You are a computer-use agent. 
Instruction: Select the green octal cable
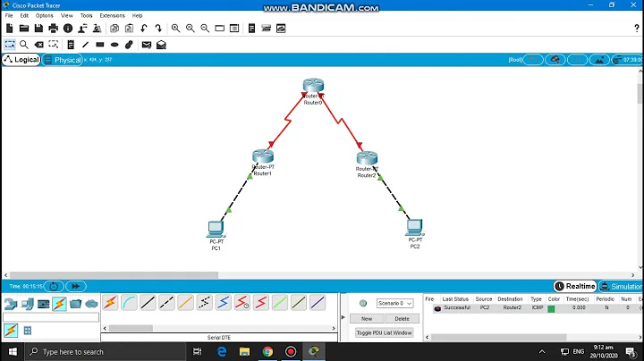tap(280, 303)
